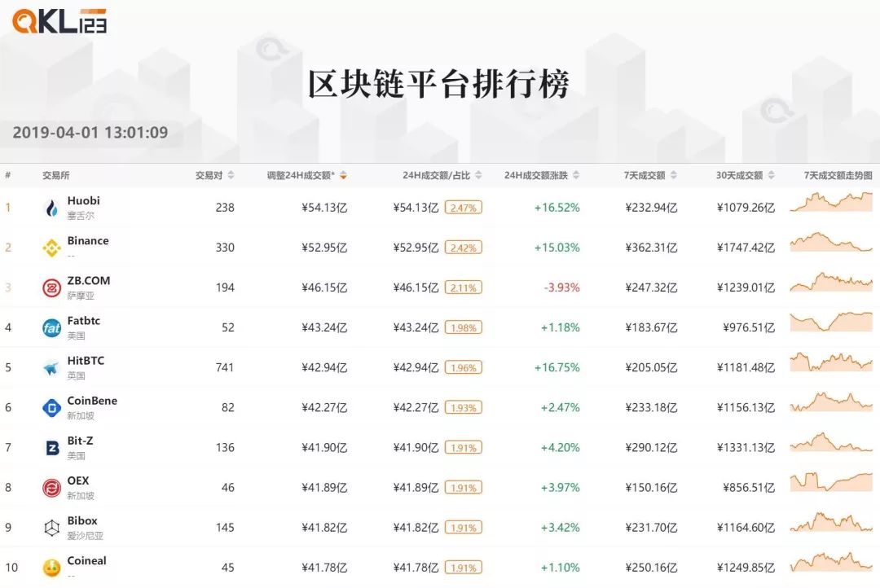Click the 2.42% share badge for Binance
This screenshot has width=880, height=588.
464,248
